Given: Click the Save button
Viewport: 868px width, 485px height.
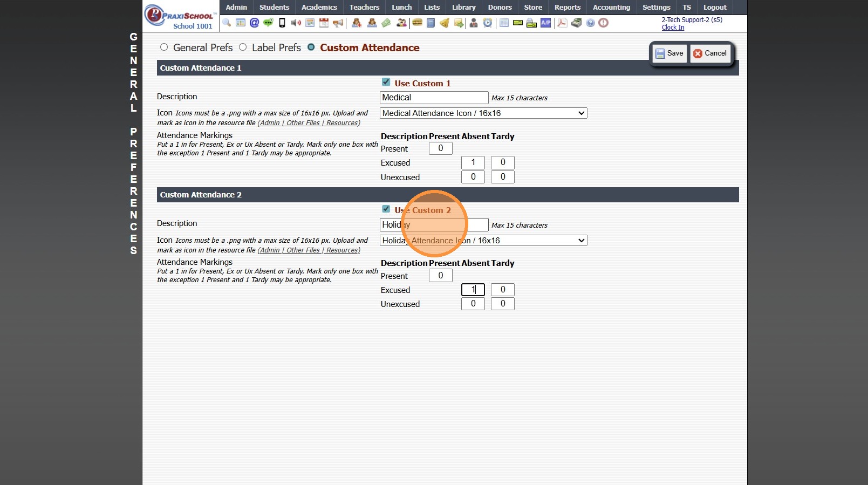Looking at the screenshot, I should click(669, 53).
